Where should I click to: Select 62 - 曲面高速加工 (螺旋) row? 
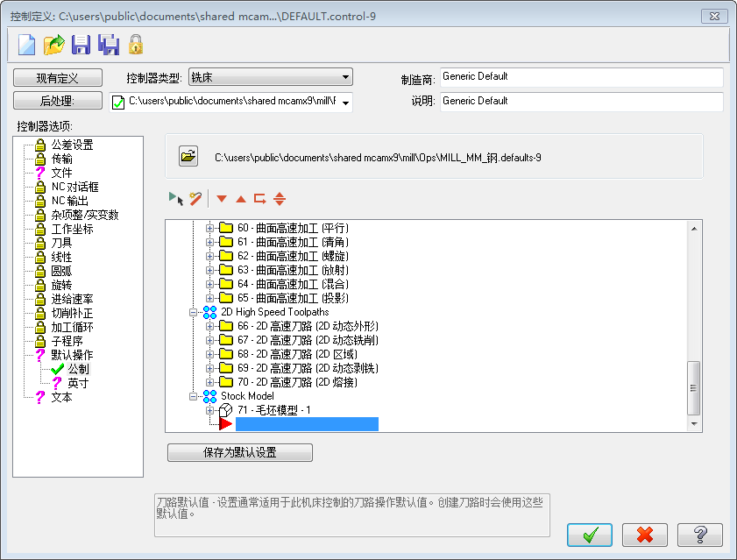[294, 256]
